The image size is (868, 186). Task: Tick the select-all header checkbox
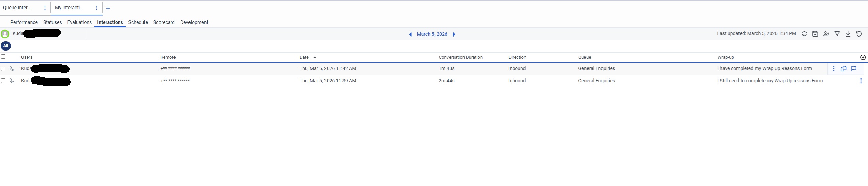[3, 57]
